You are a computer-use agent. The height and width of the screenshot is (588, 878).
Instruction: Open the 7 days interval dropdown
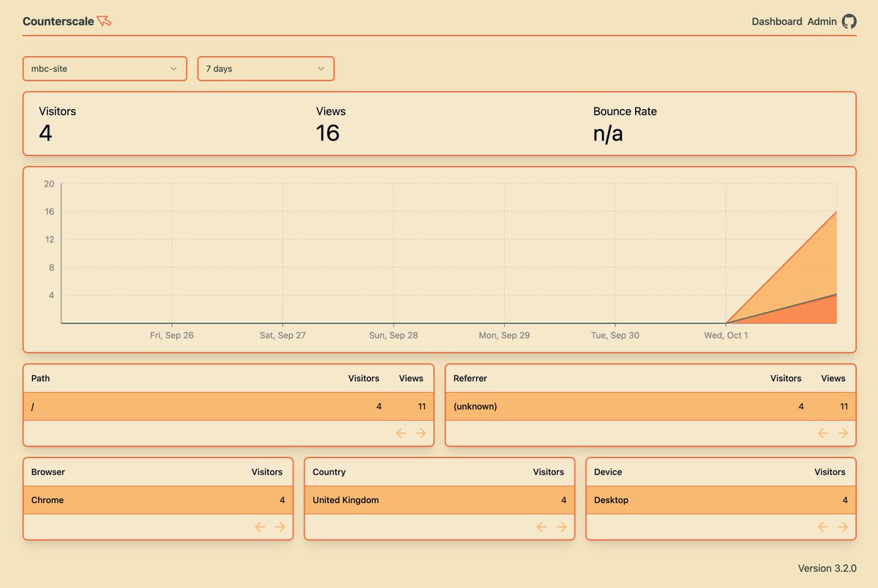point(266,69)
